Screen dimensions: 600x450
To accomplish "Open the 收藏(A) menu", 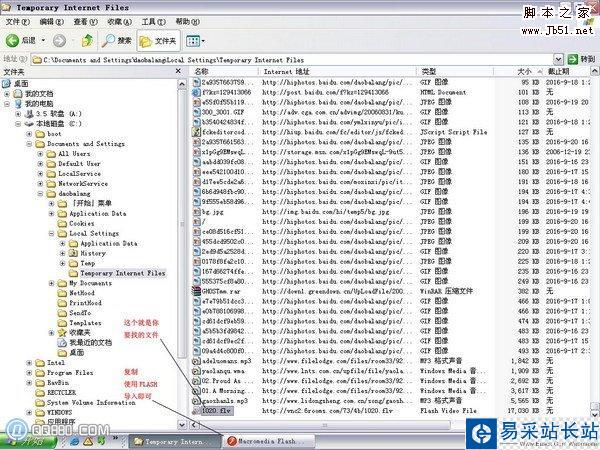I will [120, 22].
